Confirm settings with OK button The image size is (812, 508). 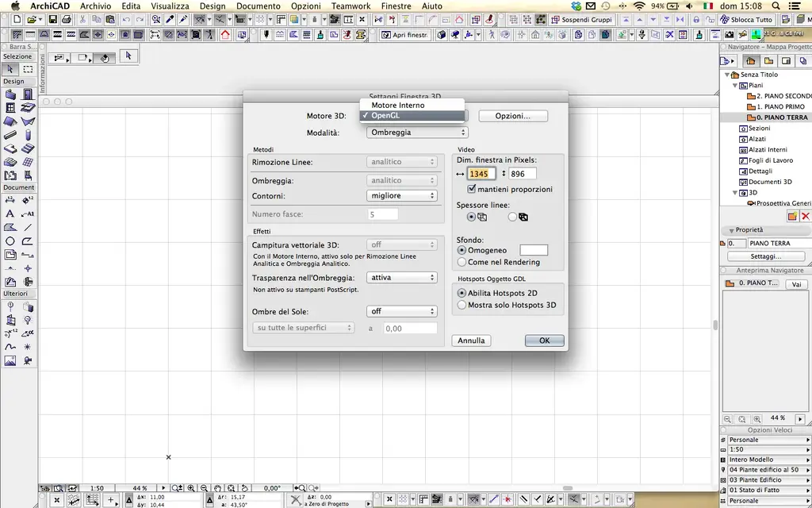544,340
